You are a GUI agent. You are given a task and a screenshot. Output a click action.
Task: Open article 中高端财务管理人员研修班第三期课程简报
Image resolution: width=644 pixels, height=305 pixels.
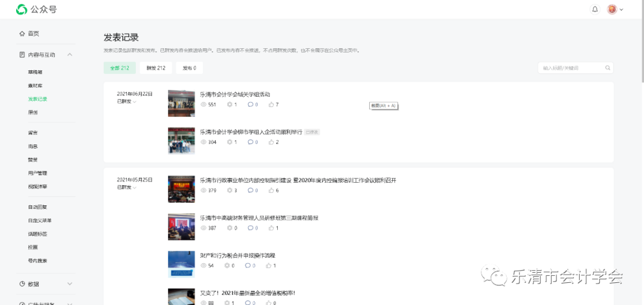pos(259,218)
